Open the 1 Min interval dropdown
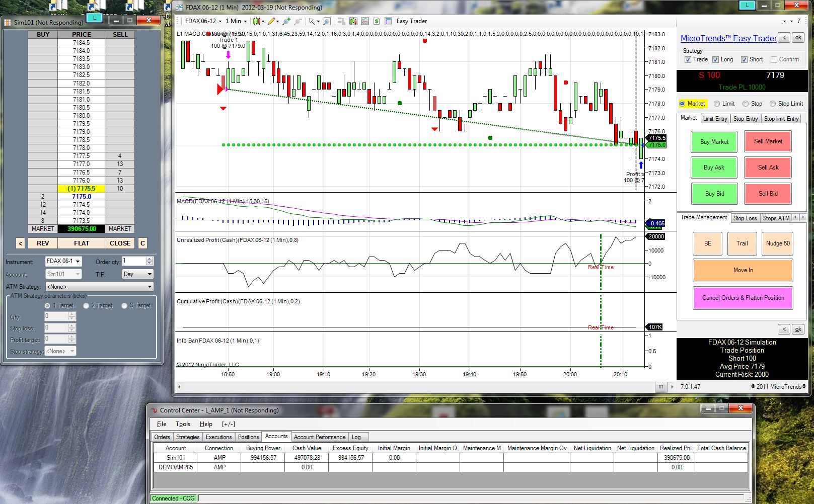This screenshot has width=814, height=504. click(x=236, y=21)
